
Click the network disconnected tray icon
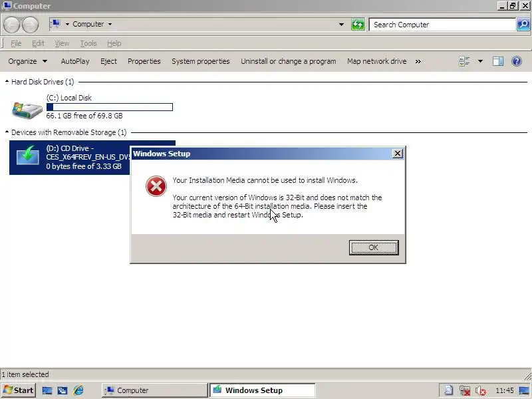(x=464, y=390)
